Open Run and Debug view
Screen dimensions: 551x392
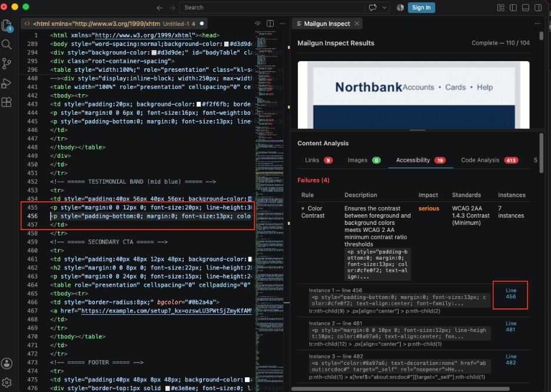(6, 83)
